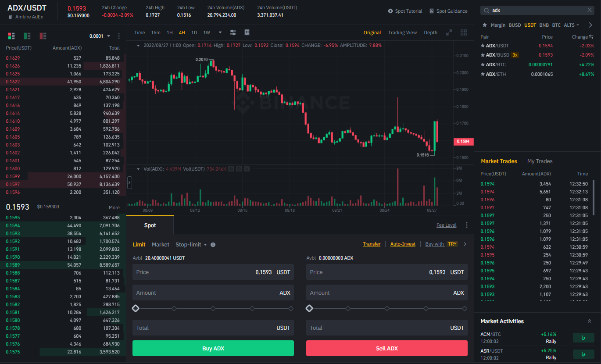Screen dimensions: 601x364
Task: Remove the volume indicator
Action: [x=247, y=169]
